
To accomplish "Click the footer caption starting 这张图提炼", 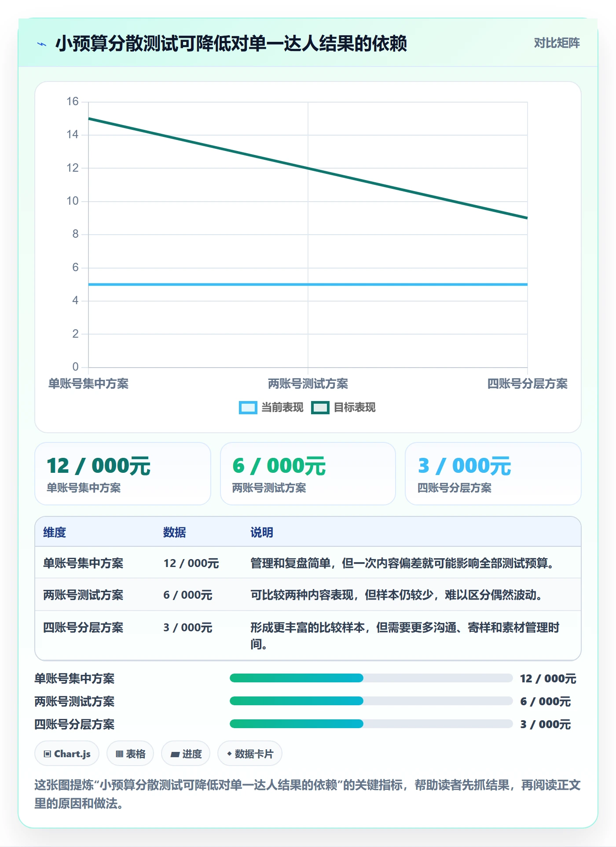I will (x=308, y=794).
